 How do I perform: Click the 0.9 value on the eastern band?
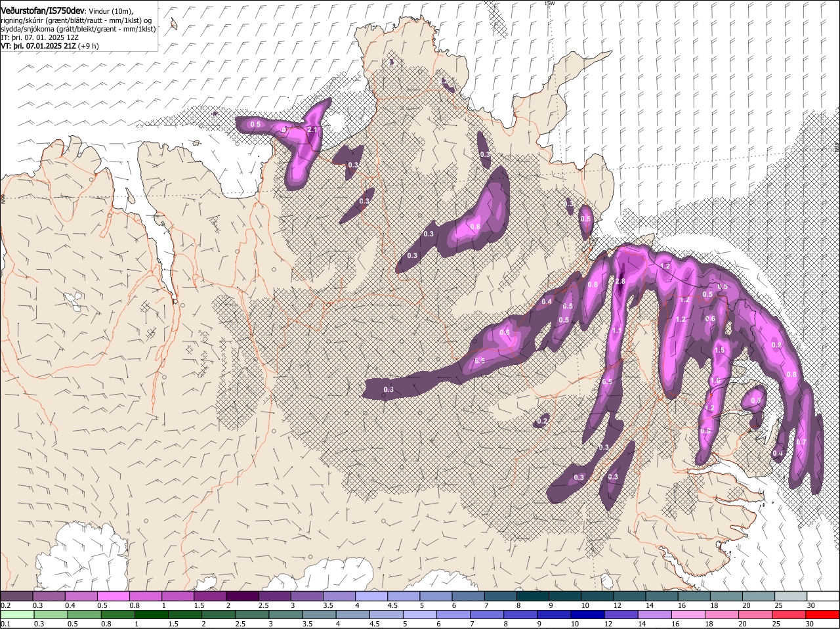coord(776,345)
